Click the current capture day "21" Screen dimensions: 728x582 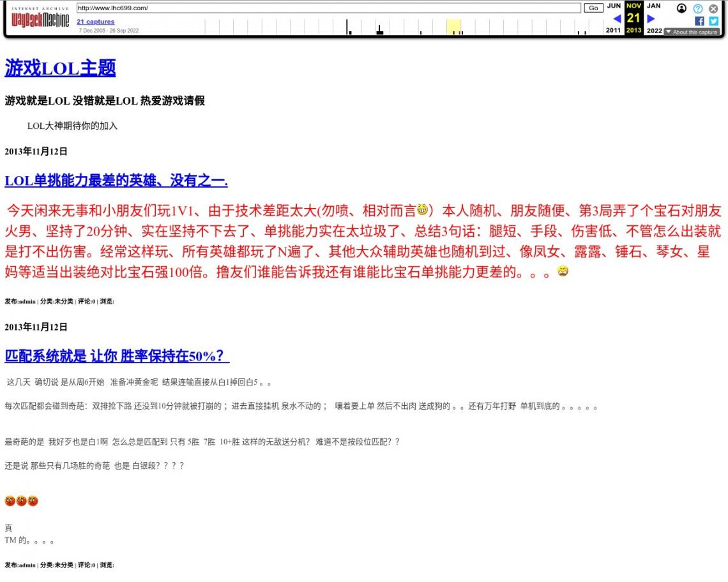(x=633, y=18)
